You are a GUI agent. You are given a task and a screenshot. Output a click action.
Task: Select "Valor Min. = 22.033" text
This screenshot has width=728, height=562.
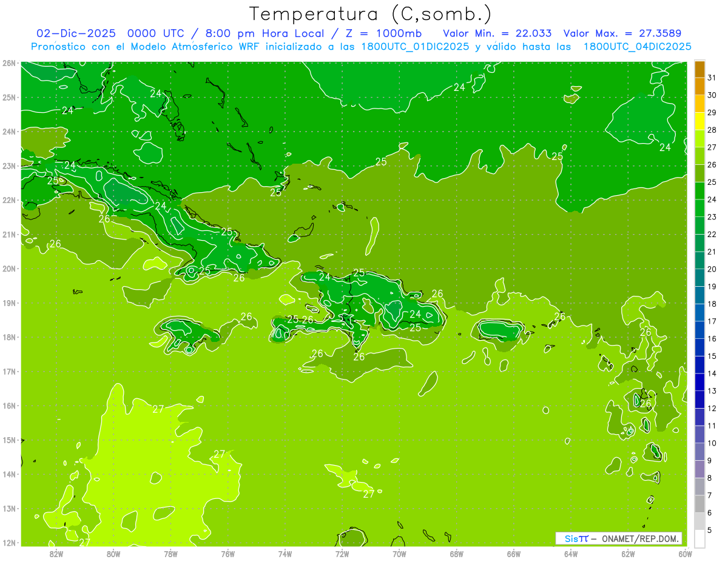[x=499, y=33]
